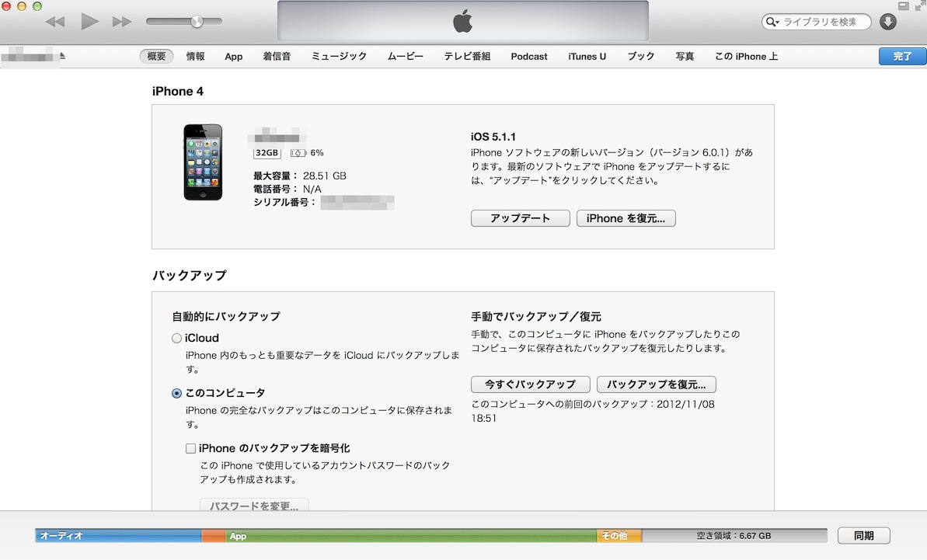Open the iTunes U tab
927x560 pixels.
click(587, 57)
